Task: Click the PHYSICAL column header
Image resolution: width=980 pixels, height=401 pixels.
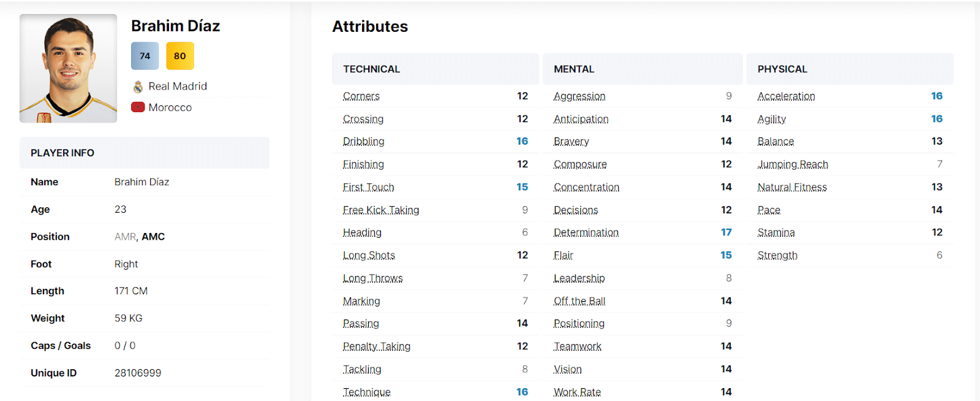Action: coord(782,69)
